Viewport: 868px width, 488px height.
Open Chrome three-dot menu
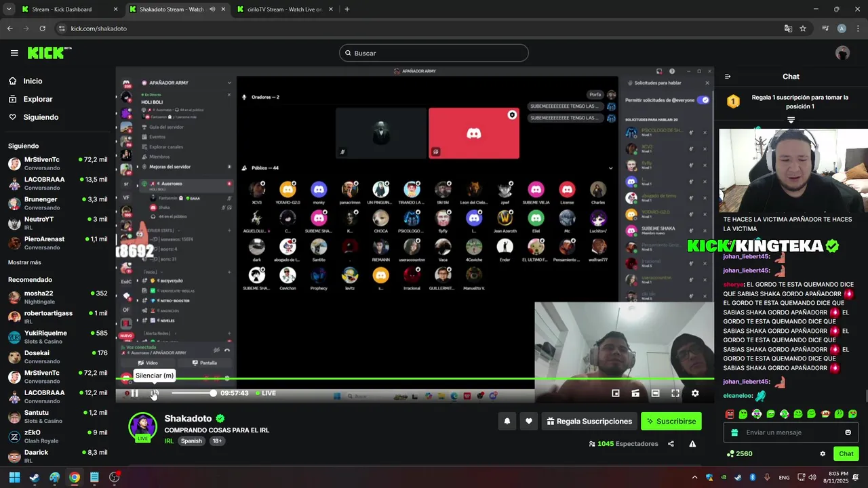coord(858,28)
